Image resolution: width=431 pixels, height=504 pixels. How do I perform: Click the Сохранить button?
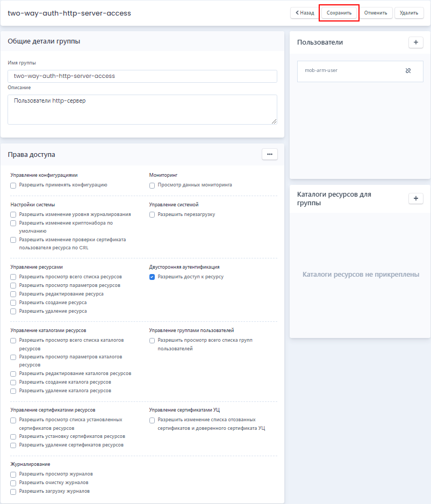click(x=339, y=13)
